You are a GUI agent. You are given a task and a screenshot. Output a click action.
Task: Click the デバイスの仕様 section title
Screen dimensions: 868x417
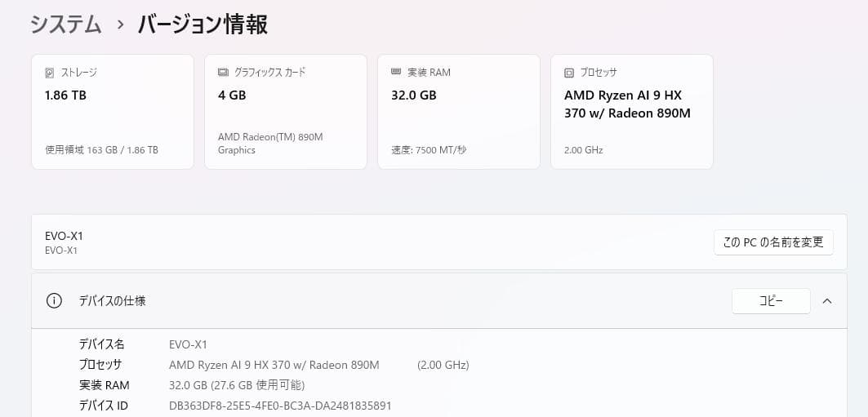[x=113, y=301]
